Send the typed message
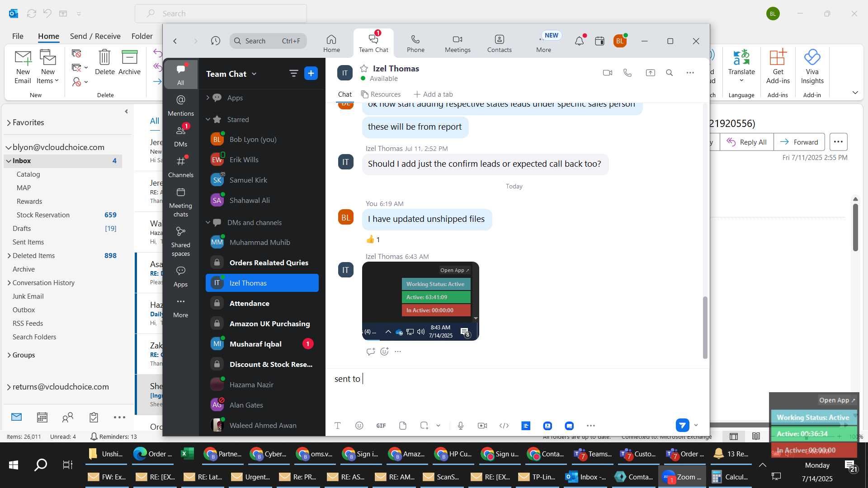This screenshot has width=868, height=488. tap(682, 425)
